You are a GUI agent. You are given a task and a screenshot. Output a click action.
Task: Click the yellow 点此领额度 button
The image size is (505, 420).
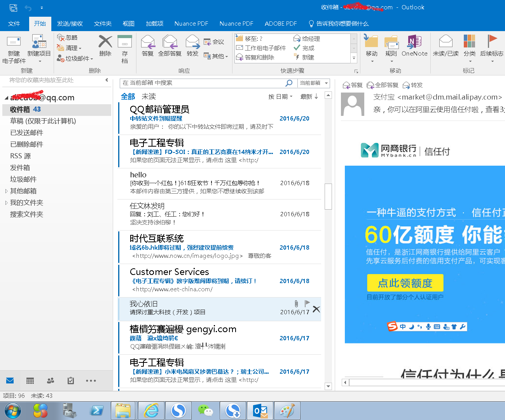click(405, 283)
